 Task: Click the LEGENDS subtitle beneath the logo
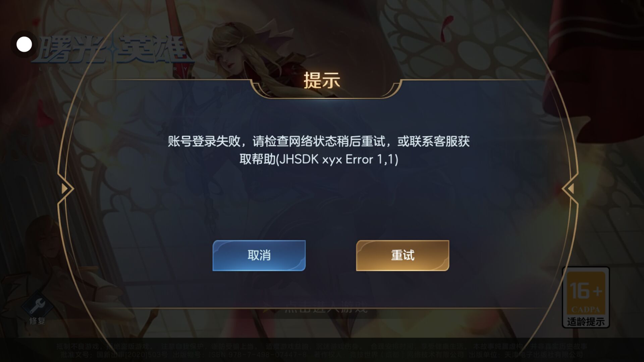(114, 69)
